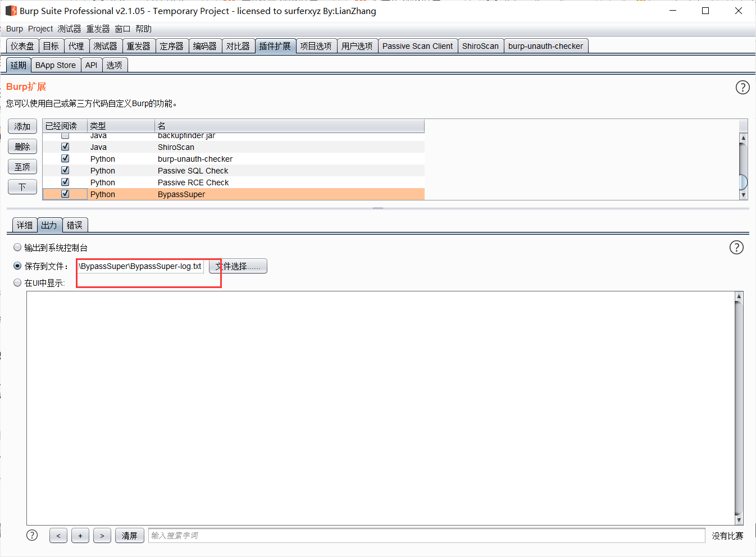Click the next match '>' button
This screenshot has height=557, width=756.
tap(102, 536)
